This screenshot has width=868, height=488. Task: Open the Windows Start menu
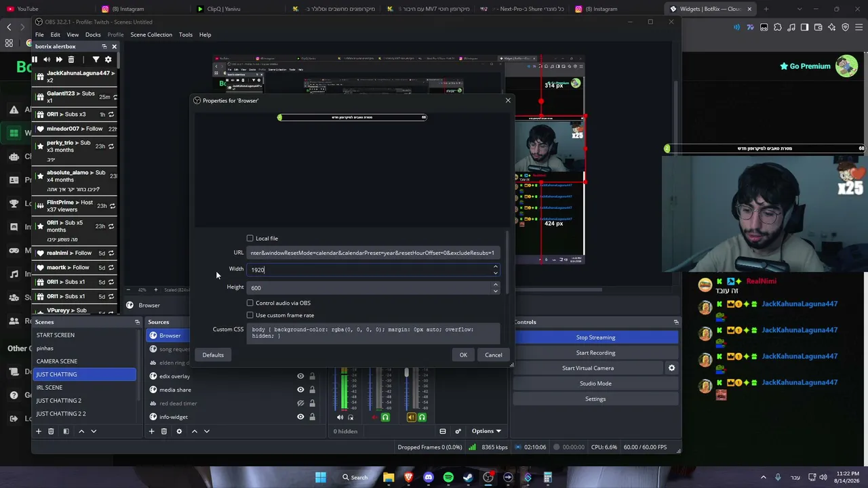tap(321, 477)
